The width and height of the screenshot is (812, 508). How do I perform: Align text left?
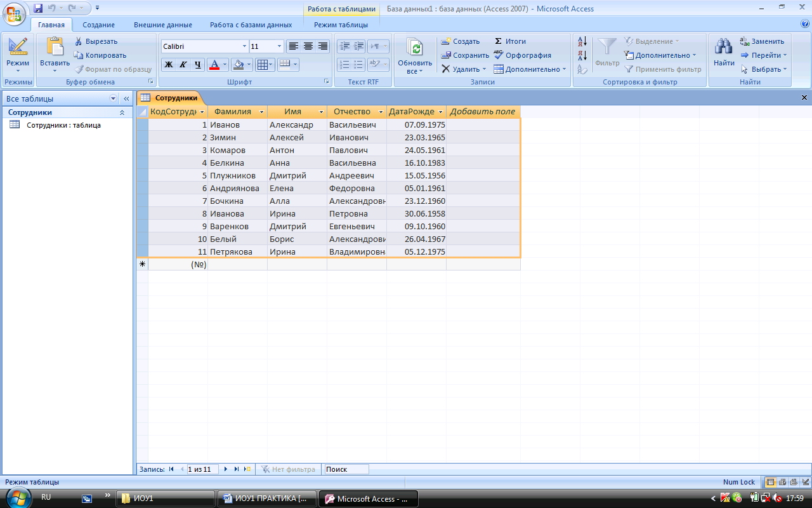tap(293, 46)
